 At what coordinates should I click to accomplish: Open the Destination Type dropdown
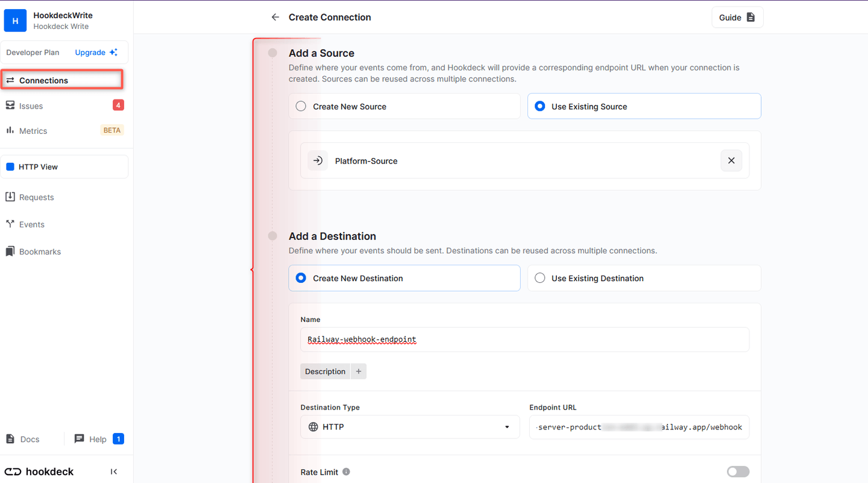pos(410,426)
